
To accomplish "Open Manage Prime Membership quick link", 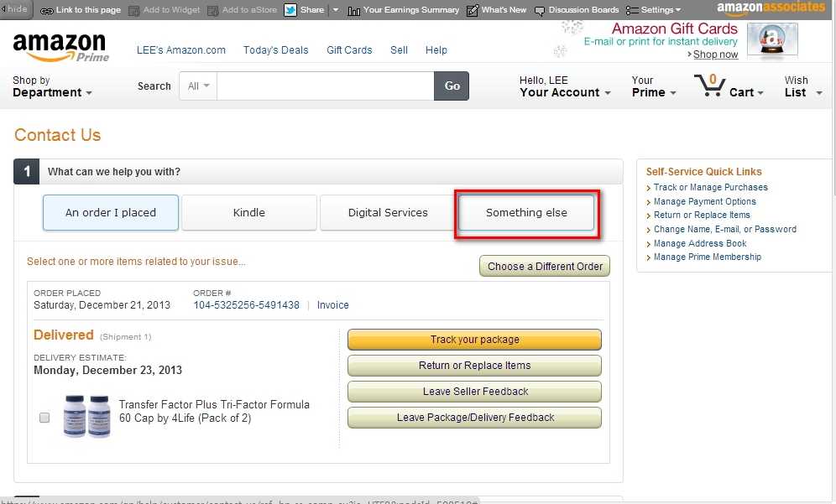I will point(707,257).
